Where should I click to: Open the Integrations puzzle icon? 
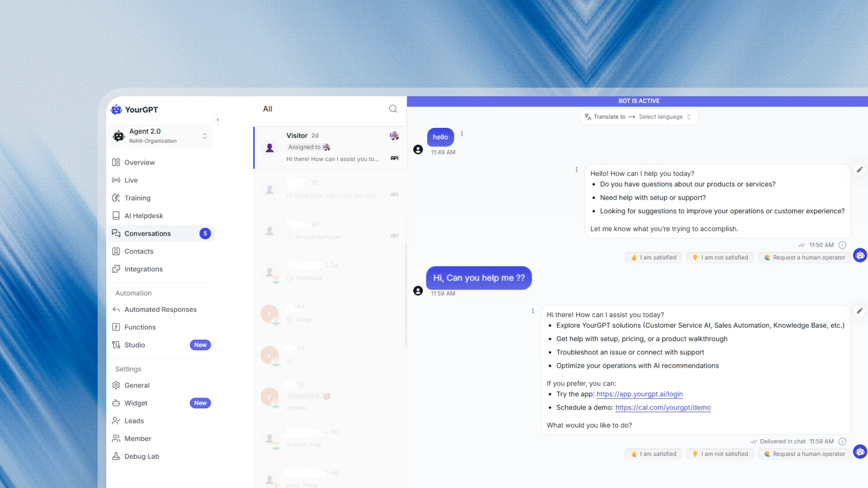tap(116, 269)
